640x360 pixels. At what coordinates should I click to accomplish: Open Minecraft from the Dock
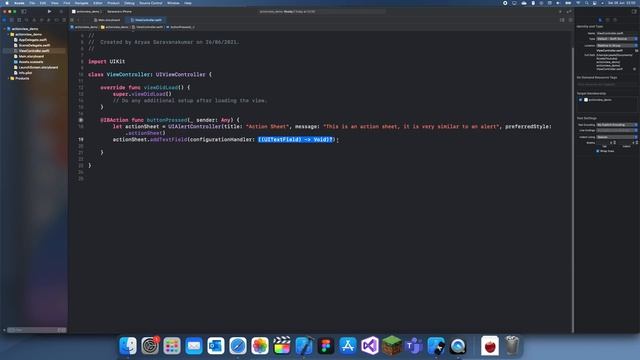[x=392, y=346]
